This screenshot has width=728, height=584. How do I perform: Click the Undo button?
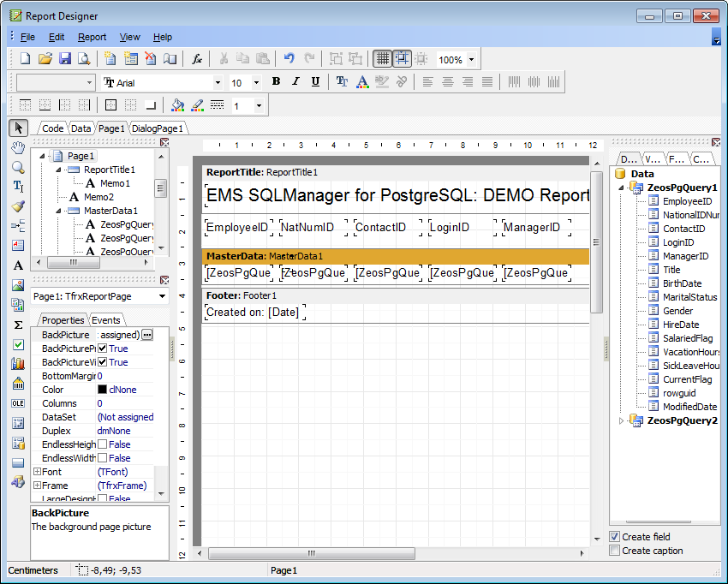289,58
